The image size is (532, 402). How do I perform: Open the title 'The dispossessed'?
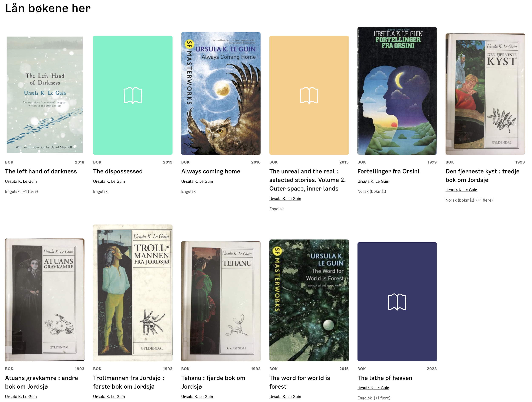(x=118, y=171)
